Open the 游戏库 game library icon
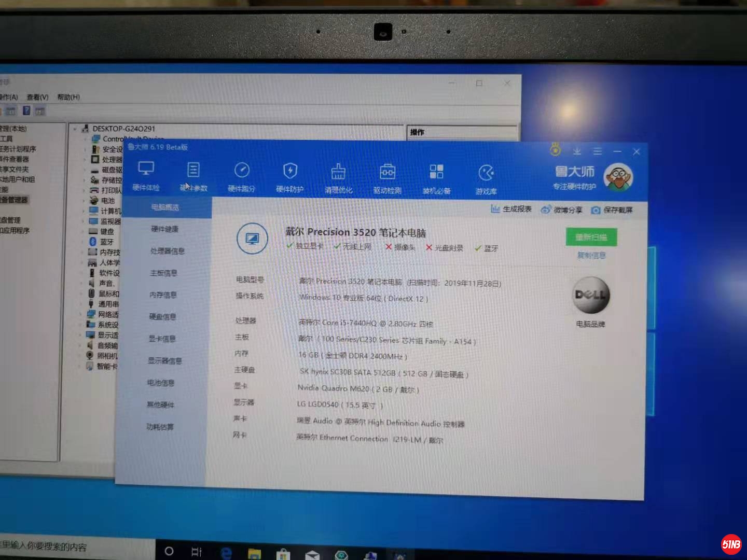747x560 pixels. tap(486, 174)
